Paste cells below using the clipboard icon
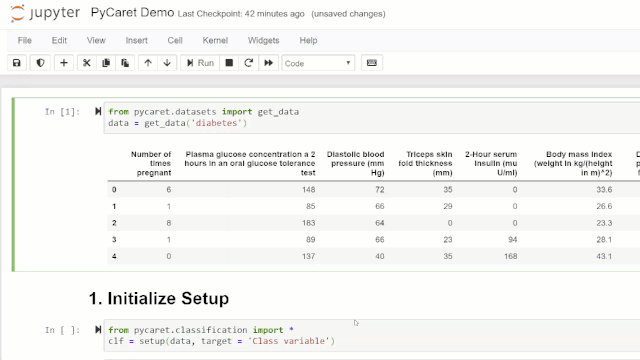This screenshot has width=640, height=360. pyautogui.click(x=125, y=63)
